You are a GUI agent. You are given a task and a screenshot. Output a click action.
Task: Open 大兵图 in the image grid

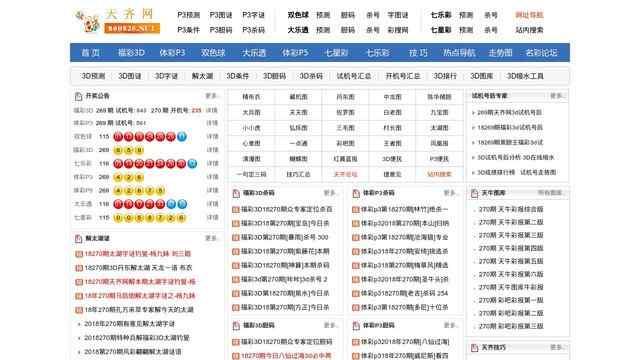point(251,113)
